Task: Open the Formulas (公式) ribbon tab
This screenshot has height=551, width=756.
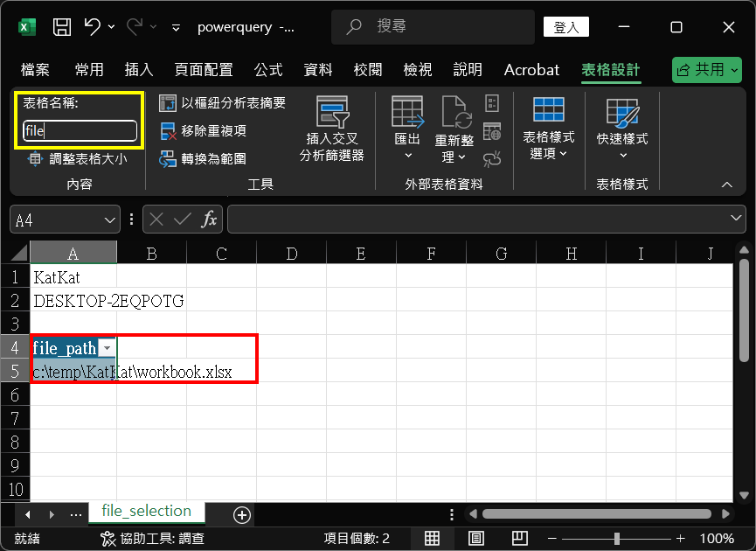Action: [268, 70]
